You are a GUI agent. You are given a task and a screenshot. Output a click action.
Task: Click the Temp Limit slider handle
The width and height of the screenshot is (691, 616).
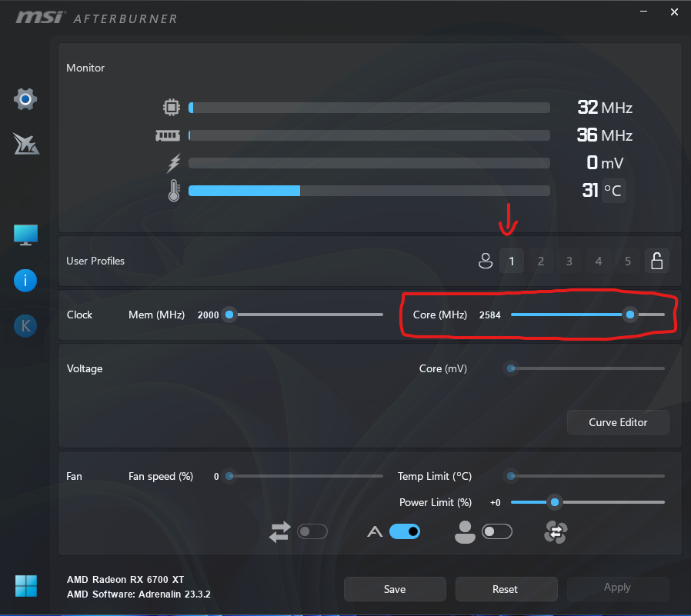(511, 476)
